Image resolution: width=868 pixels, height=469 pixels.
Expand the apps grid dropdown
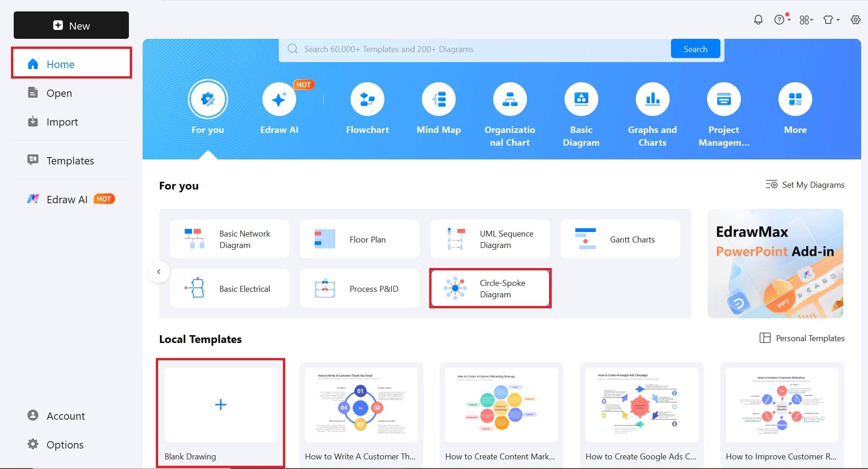tap(806, 20)
